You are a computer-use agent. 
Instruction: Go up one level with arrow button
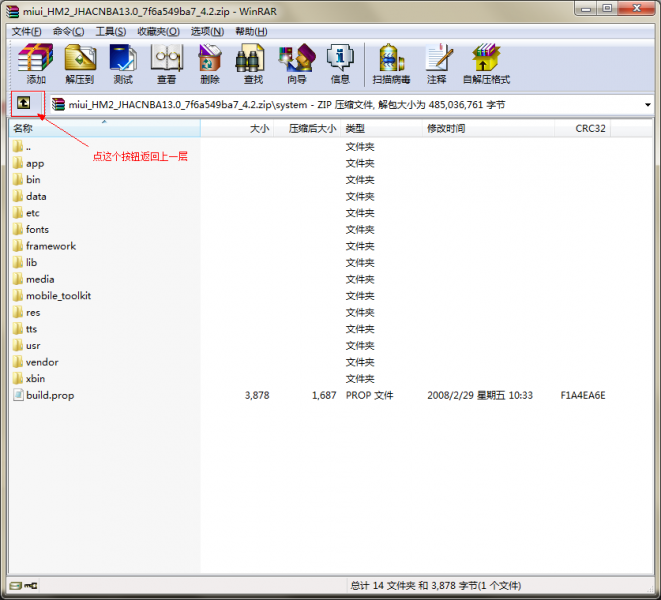click(24, 102)
